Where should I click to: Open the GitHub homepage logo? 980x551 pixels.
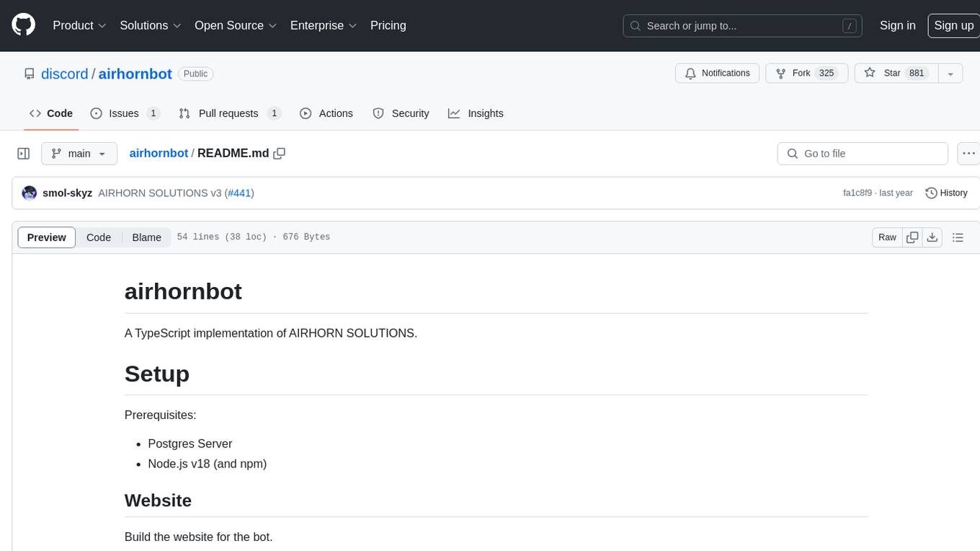point(24,25)
